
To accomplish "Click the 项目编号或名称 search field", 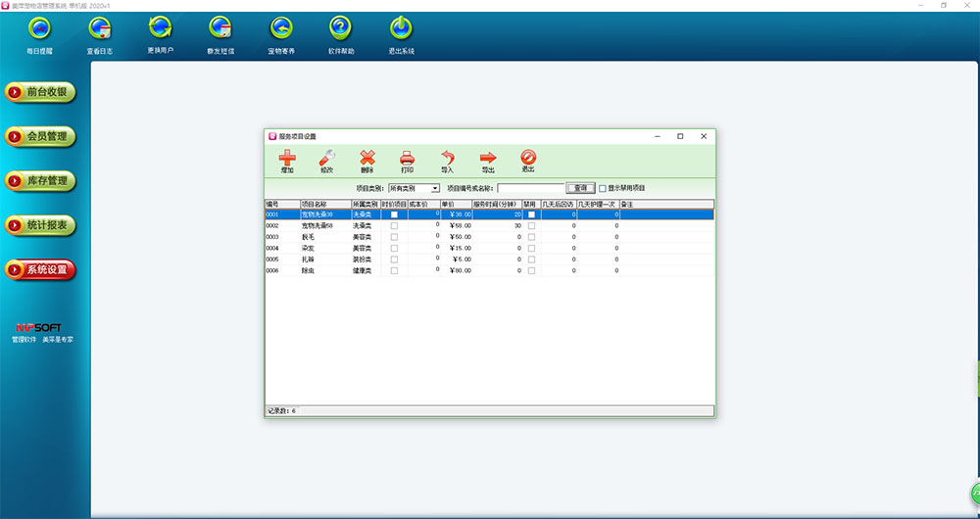I will pyautogui.click(x=530, y=188).
